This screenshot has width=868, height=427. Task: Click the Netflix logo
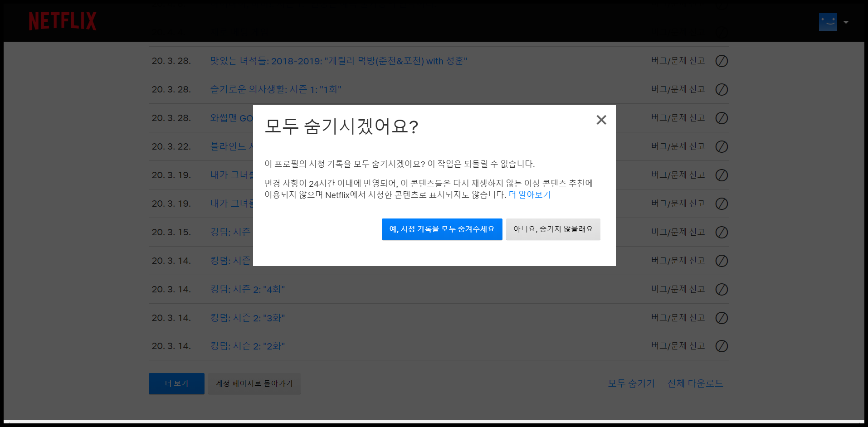coord(63,21)
